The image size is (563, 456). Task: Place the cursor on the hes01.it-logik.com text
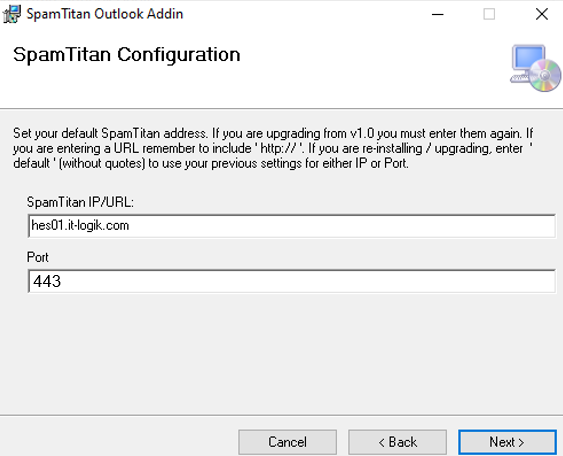pyautogui.click(x=80, y=225)
